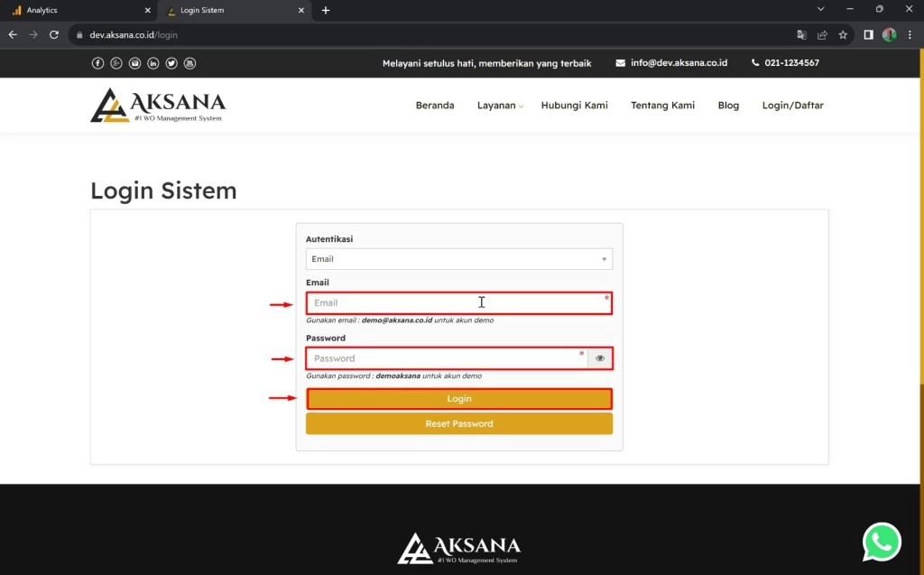Click the Reset Password button
This screenshot has height=575, width=924.
click(458, 423)
